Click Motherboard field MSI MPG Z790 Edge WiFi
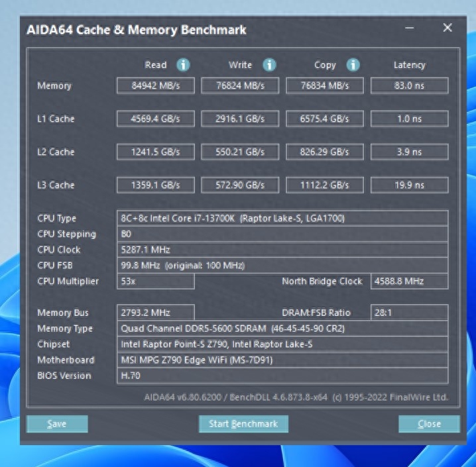This screenshot has width=476, height=467. click(282, 360)
